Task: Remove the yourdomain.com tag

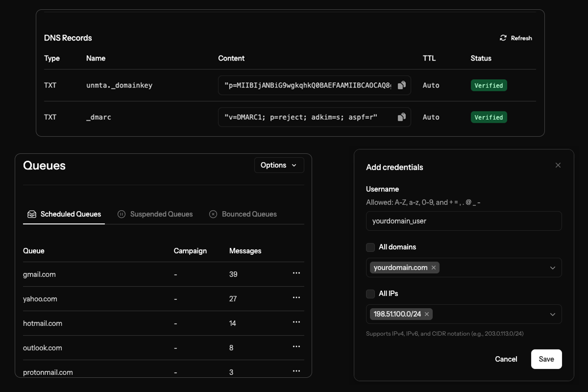Action: click(434, 268)
